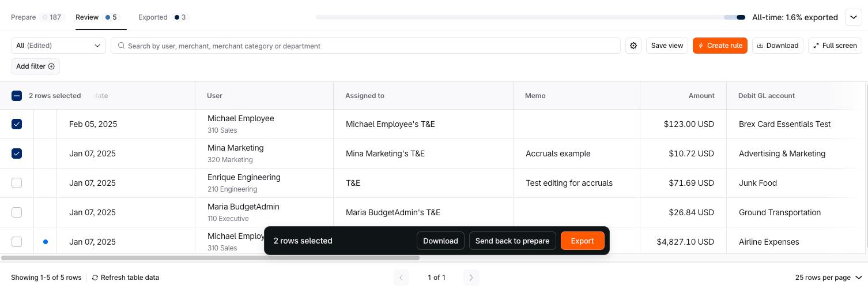Click the Create rule lightning button
868x292 pixels.
point(720,46)
